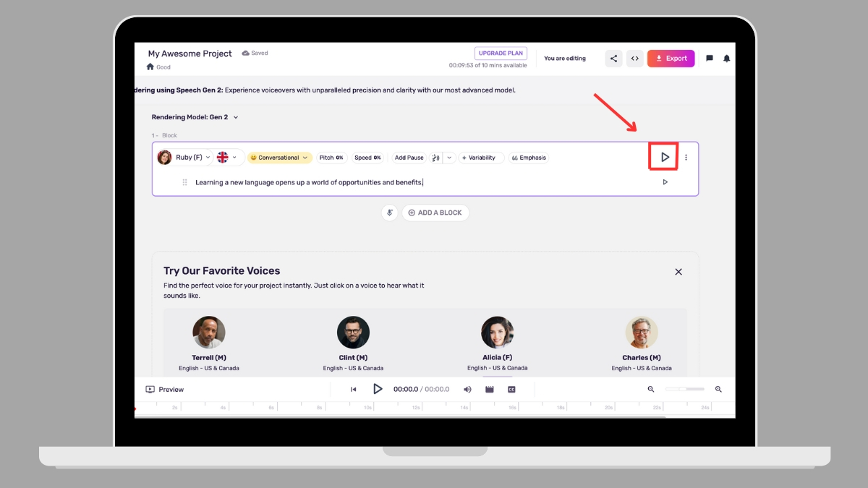Click the Export button

coord(671,59)
